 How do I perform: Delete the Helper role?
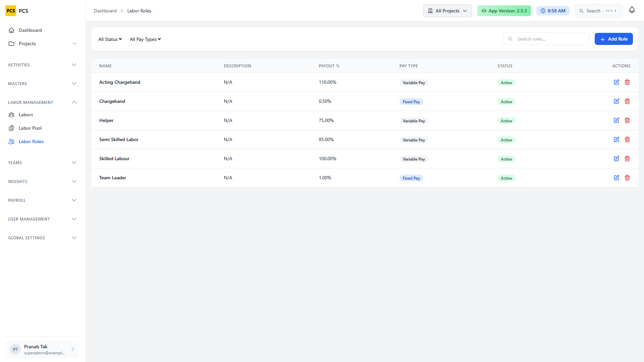coord(627,120)
